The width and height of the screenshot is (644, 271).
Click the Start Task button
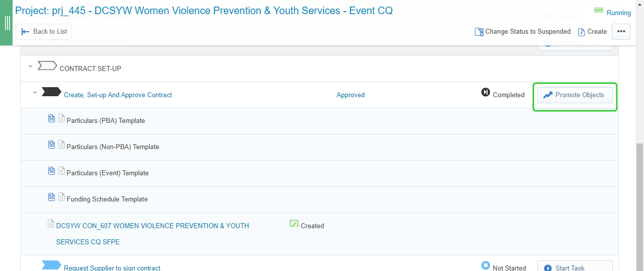click(x=575, y=266)
